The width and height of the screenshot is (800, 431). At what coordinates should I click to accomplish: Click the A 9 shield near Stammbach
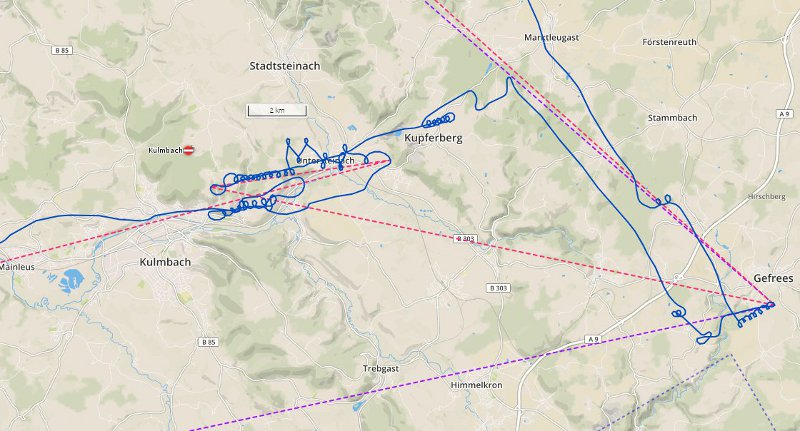tap(784, 114)
